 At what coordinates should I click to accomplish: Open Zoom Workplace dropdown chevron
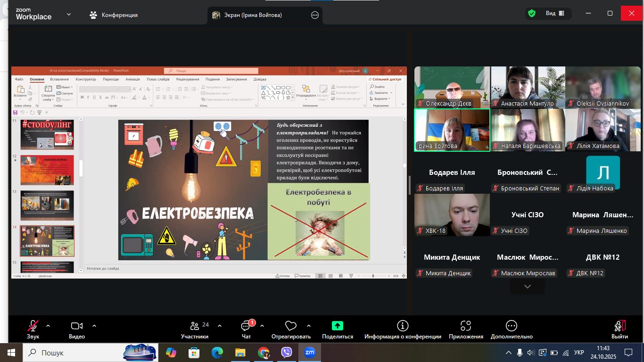(69, 15)
